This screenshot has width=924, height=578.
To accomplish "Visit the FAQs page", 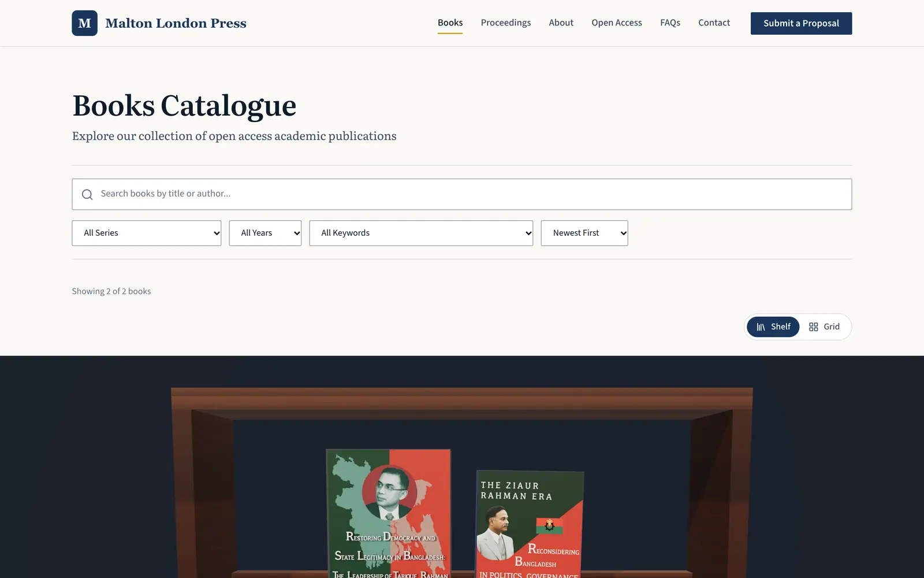I will 670,23.
